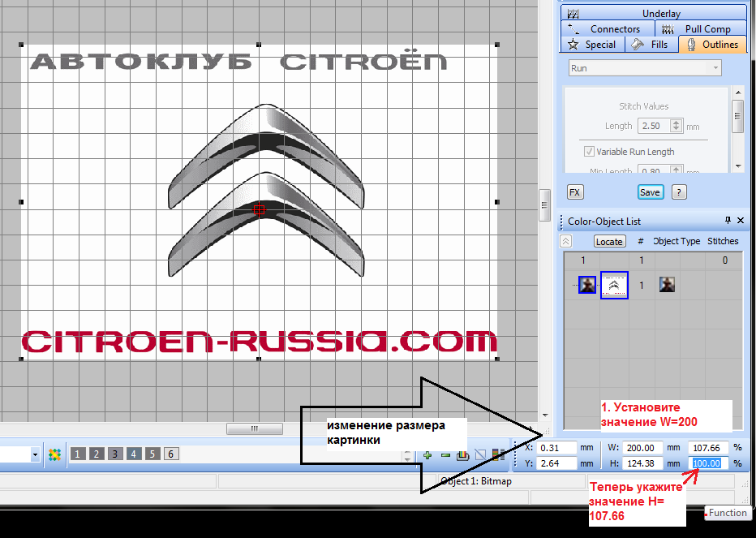Click the Function tab at the bottom
Viewport: 756px width, 538px height.
coord(728,512)
